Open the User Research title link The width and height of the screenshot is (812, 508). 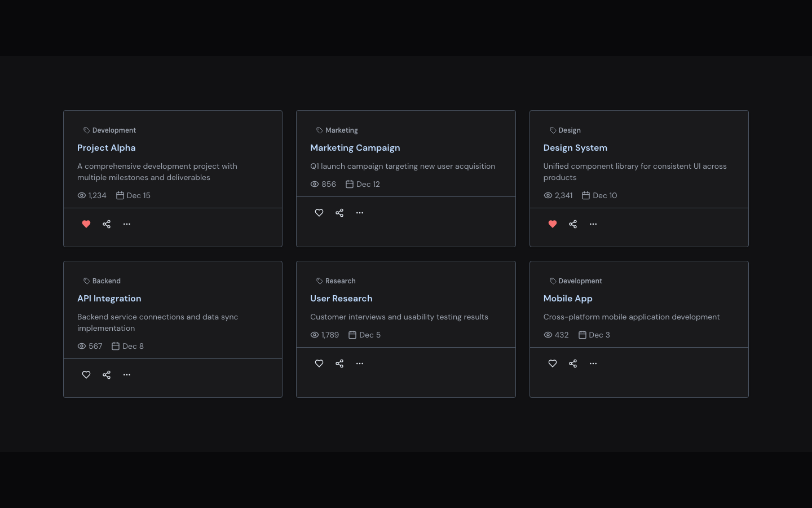[341, 298]
